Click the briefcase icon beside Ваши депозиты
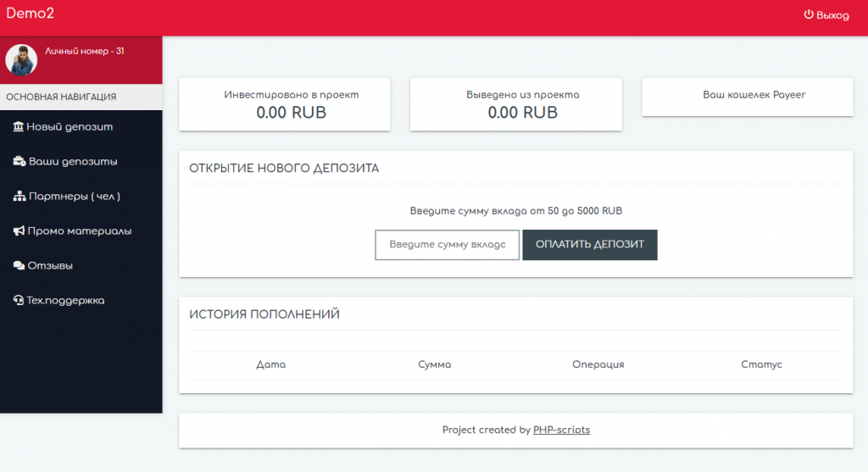868x472 pixels. point(19,162)
